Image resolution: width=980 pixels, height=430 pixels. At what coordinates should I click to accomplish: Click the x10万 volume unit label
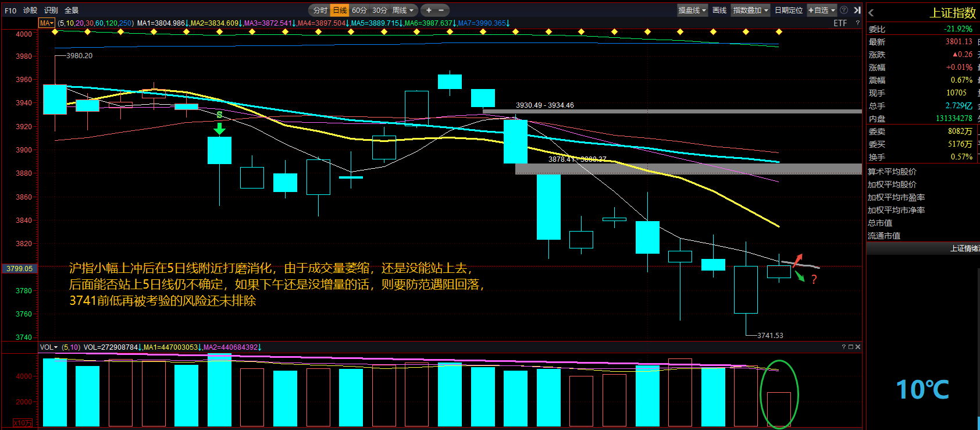point(23,423)
